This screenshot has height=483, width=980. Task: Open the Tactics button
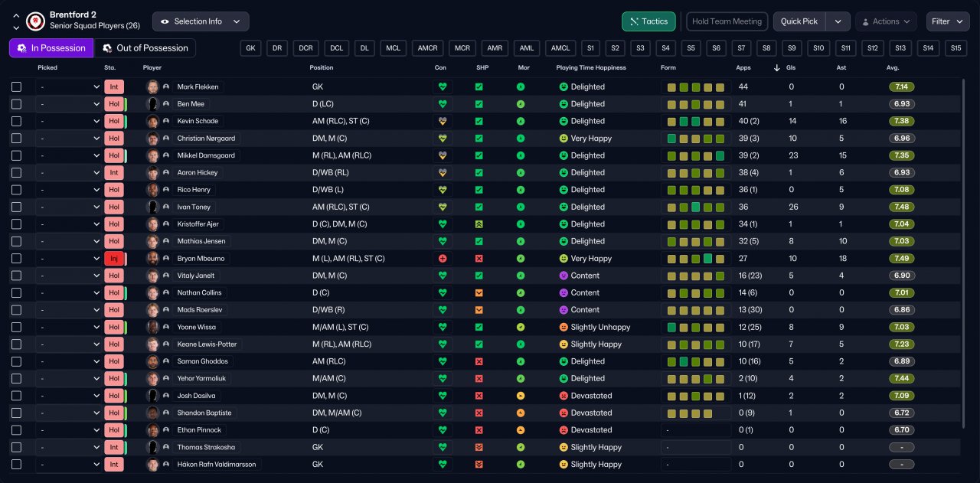point(648,21)
